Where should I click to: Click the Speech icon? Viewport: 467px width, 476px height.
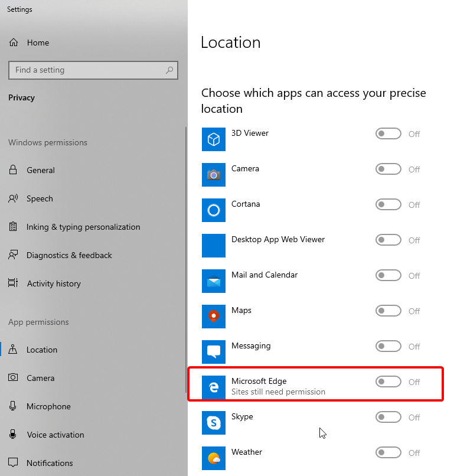click(x=13, y=198)
